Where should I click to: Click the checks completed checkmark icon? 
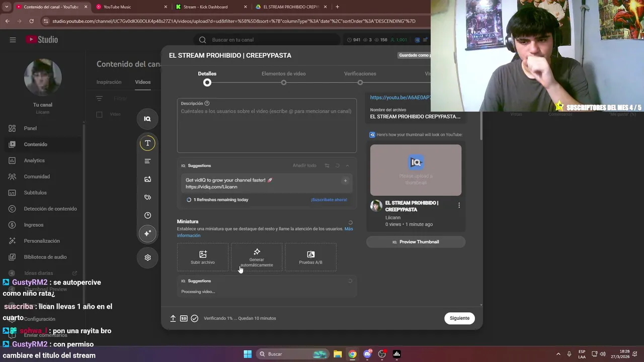(195, 318)
